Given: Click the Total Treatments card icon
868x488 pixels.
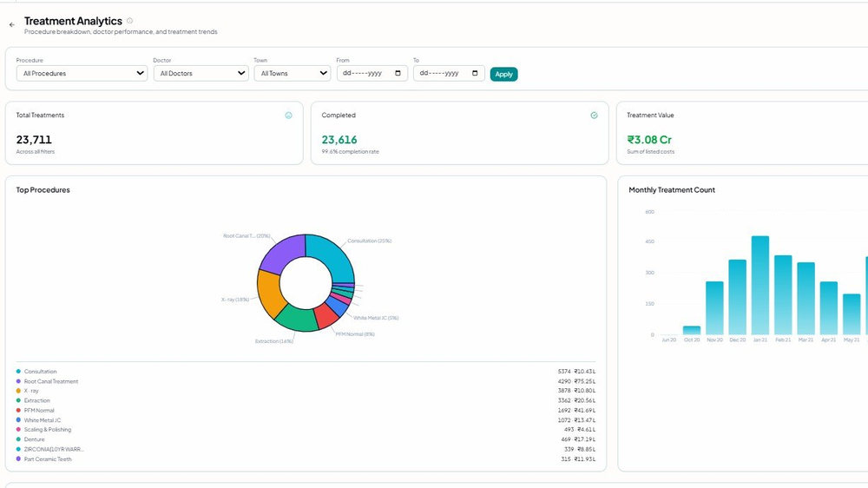Looking at the screenshot, I should tap(288, 115).
